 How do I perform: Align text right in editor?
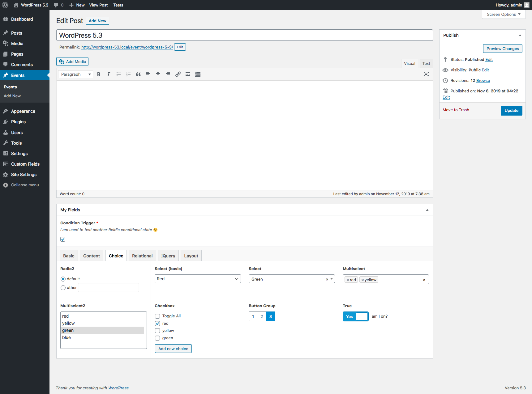click(168, 74)
